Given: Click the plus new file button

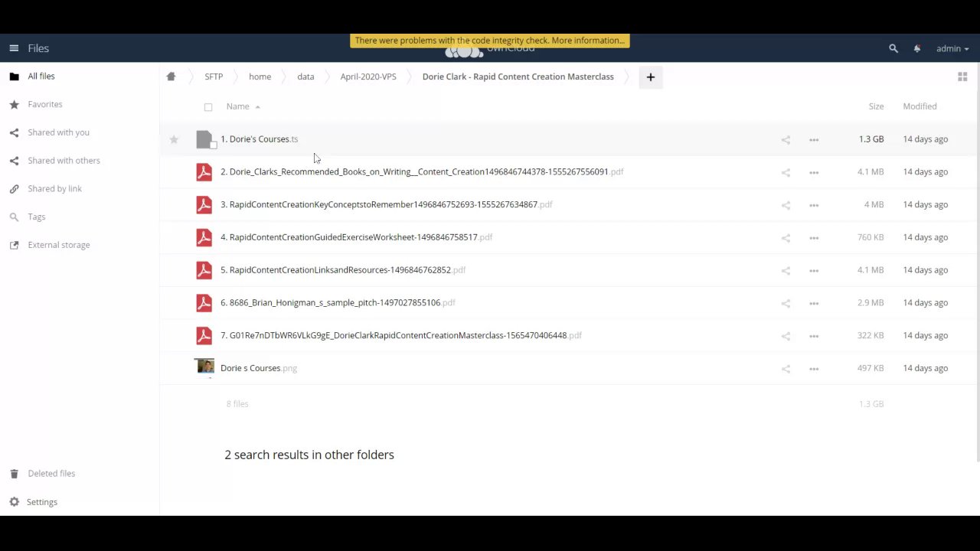Looking at the screenshot, I should click(651, 77).
